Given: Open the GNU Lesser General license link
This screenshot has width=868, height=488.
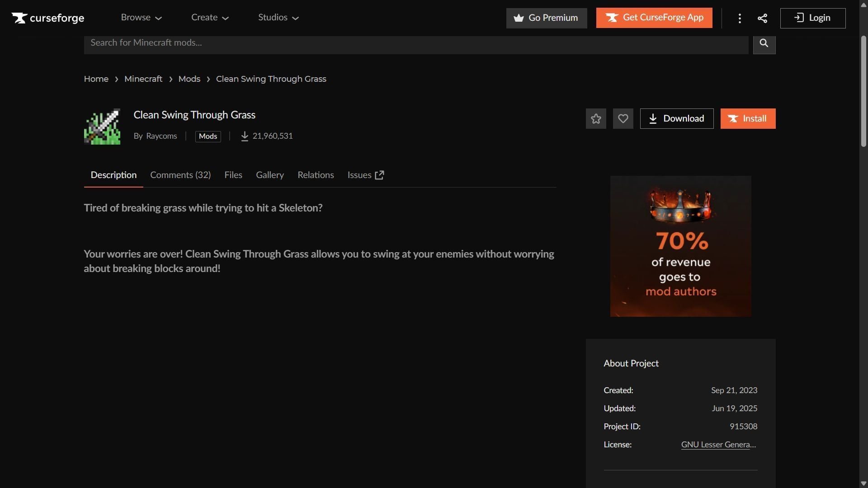Looking at the screenshot, I should [x=718, y=445].
